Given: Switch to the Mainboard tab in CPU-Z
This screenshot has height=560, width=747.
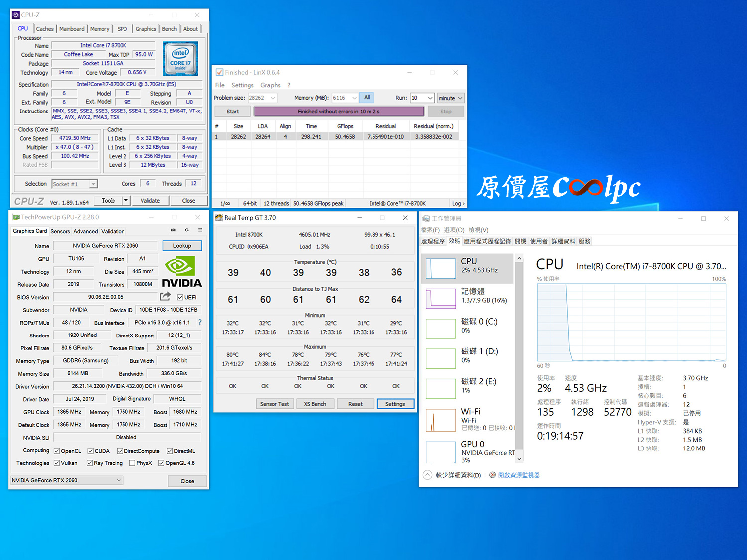Looking at the screenshot, I should [x=72, y=29].
